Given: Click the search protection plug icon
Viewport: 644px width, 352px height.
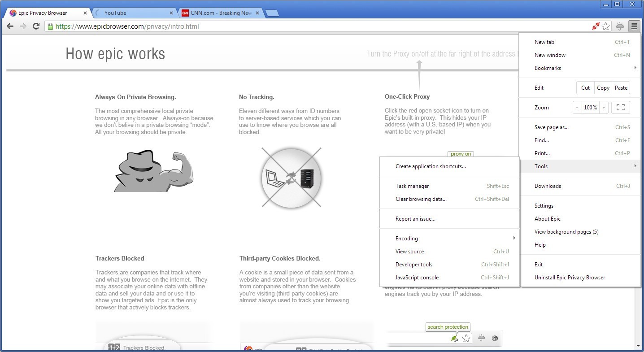Looking at the screenshot, I should tap(455, 339).
